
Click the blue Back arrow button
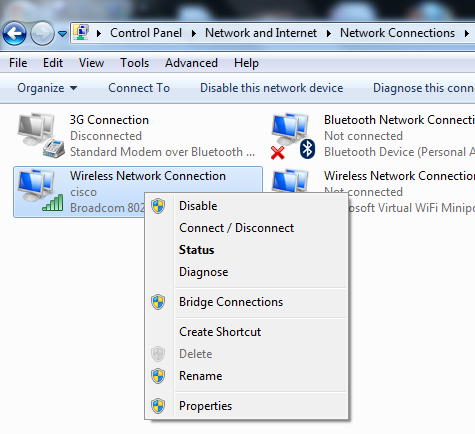[14, 33]
